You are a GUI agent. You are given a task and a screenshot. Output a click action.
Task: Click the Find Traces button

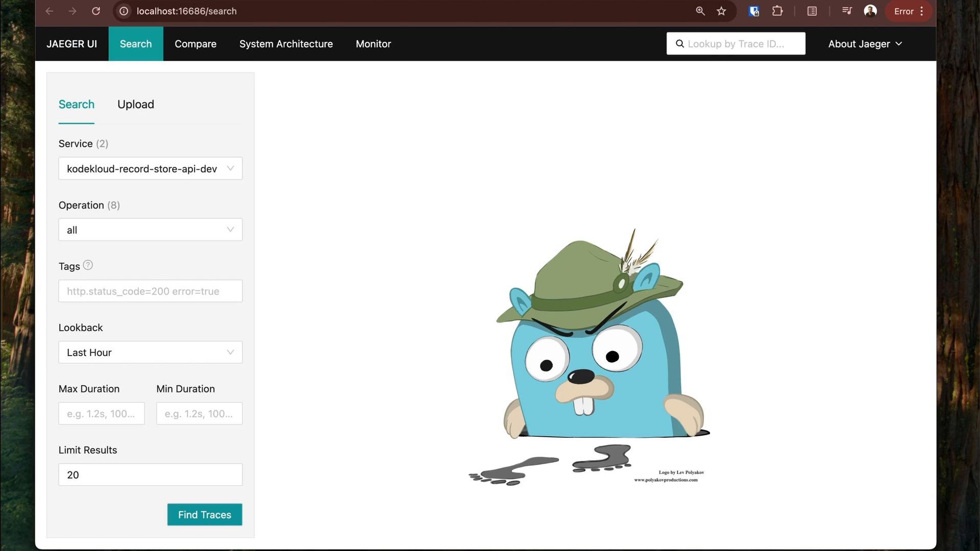[x=205, y=515]
